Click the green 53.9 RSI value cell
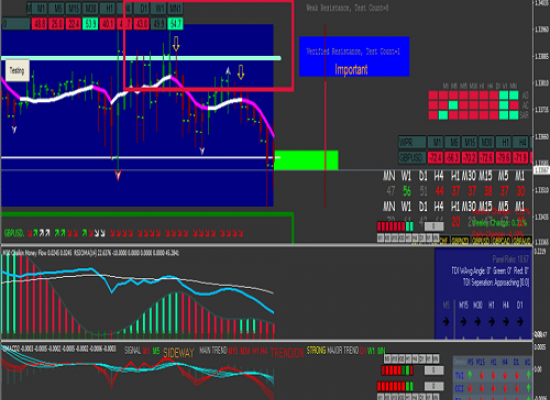The width and height of the screenshot is (550, 400). (x=90, y=24)
